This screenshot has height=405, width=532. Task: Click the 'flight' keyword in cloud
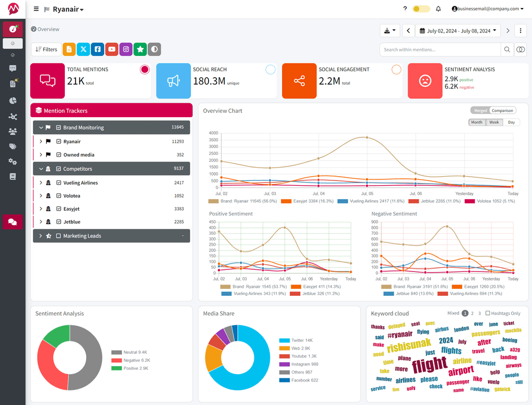429,365
